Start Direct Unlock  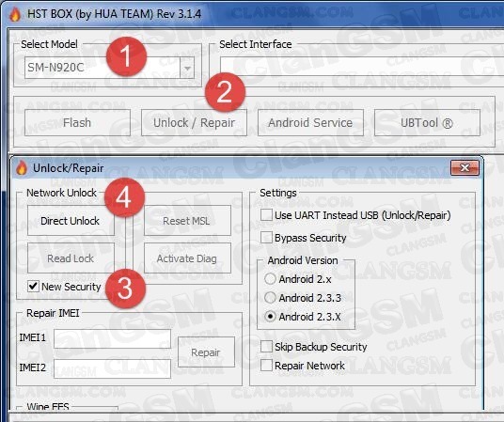pyautogui.click(x=71, y=221)
